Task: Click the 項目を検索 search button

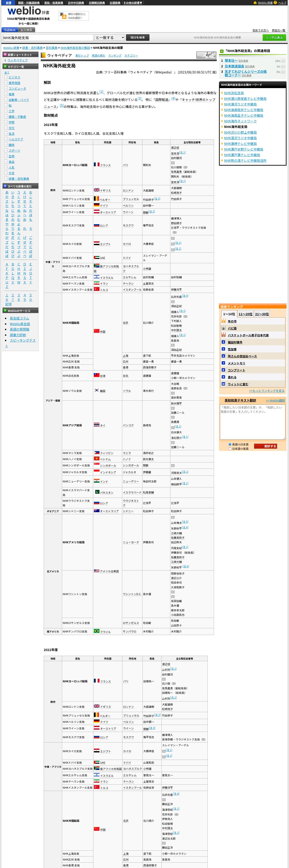Action: (x=138, y=37)
